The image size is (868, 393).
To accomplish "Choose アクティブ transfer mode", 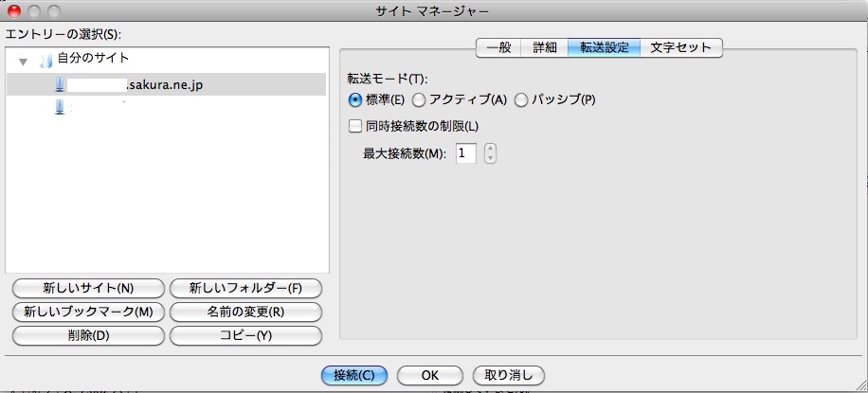I will coord(419,99).
